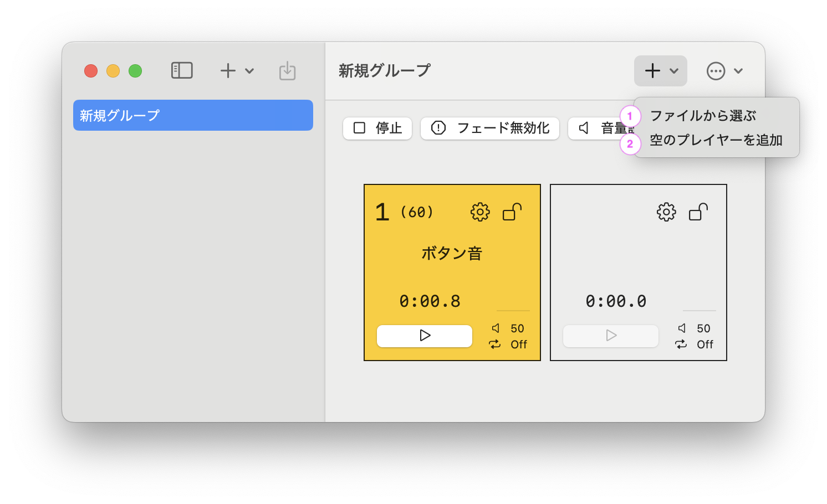
Task: Click the (60) label on the yellow player
Action: 417,212
